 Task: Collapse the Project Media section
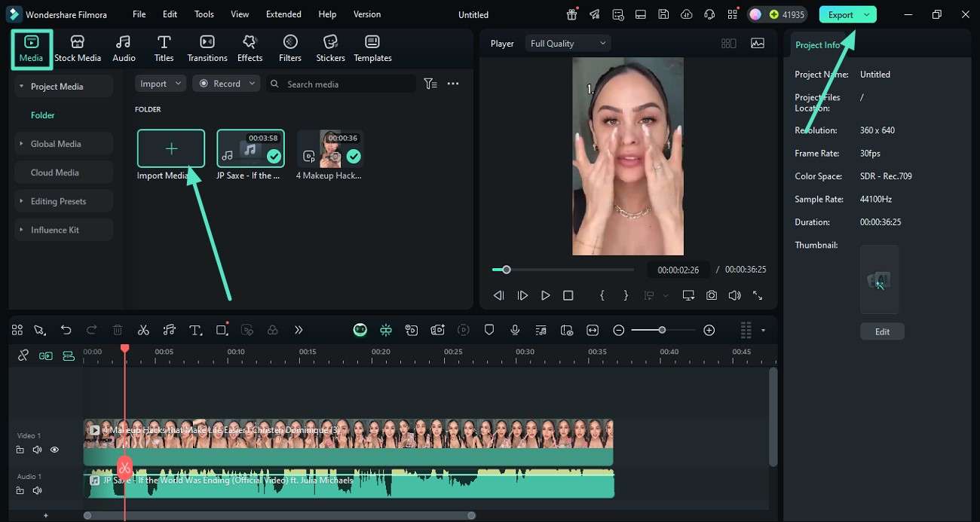(x=63, y=87)
